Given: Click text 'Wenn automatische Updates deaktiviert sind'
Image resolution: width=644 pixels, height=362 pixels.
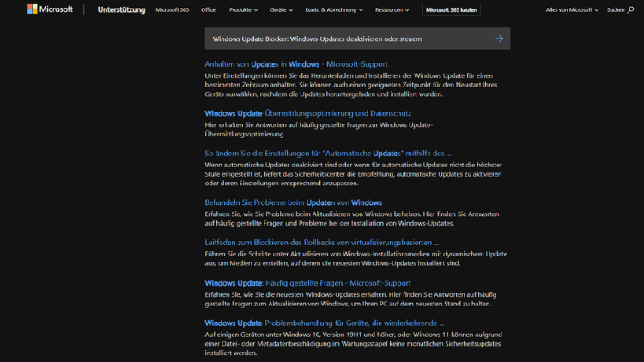Looking at the screenshot, I should tap(353, 174).
